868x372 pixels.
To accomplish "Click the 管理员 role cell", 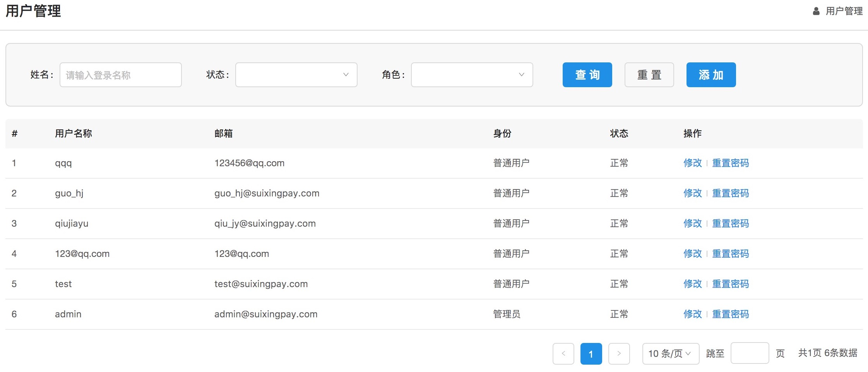I will [x=507, y=314].
